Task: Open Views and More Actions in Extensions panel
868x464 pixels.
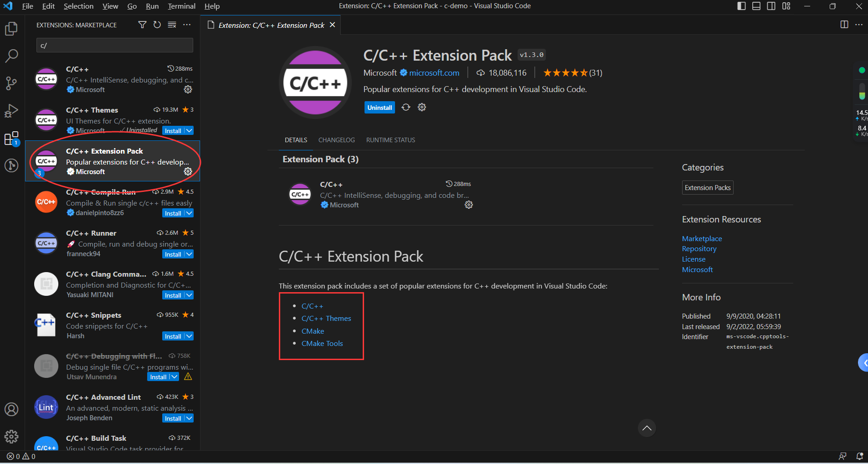Action: tap(187, 25)
